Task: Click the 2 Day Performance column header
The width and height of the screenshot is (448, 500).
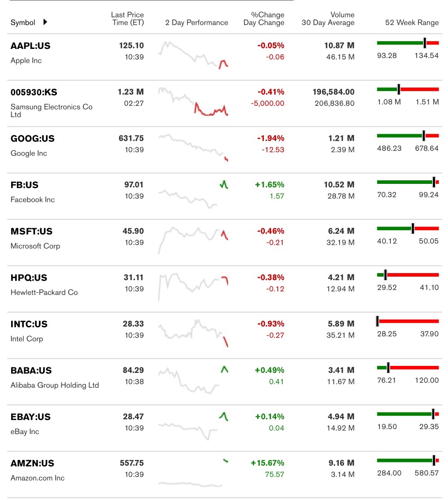Action: click(x=196, y=22)
